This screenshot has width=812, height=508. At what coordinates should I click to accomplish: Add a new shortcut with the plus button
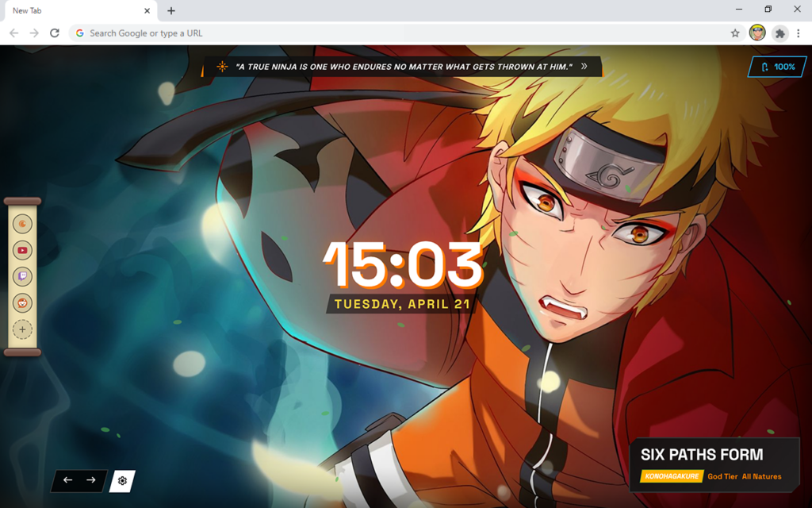(22, 329)
